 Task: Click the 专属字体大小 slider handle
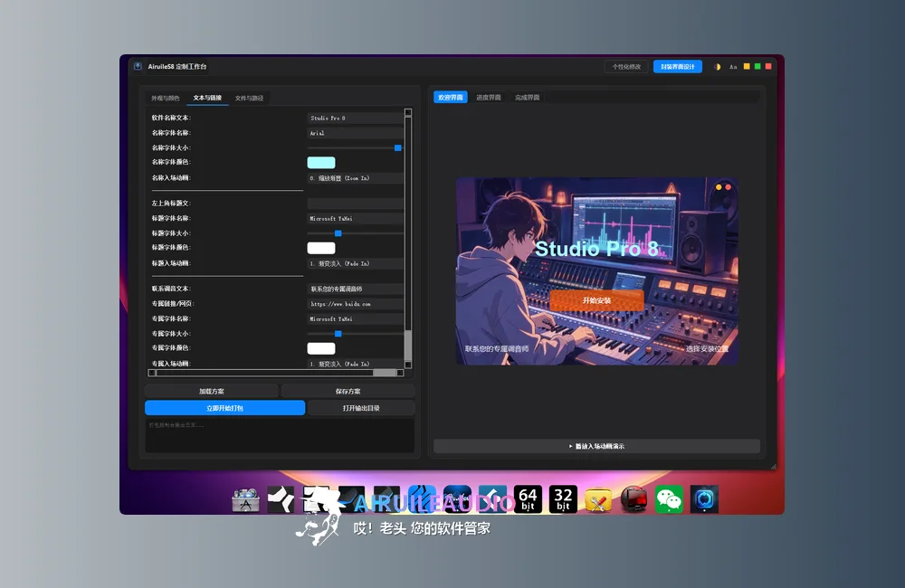[338, 334]
